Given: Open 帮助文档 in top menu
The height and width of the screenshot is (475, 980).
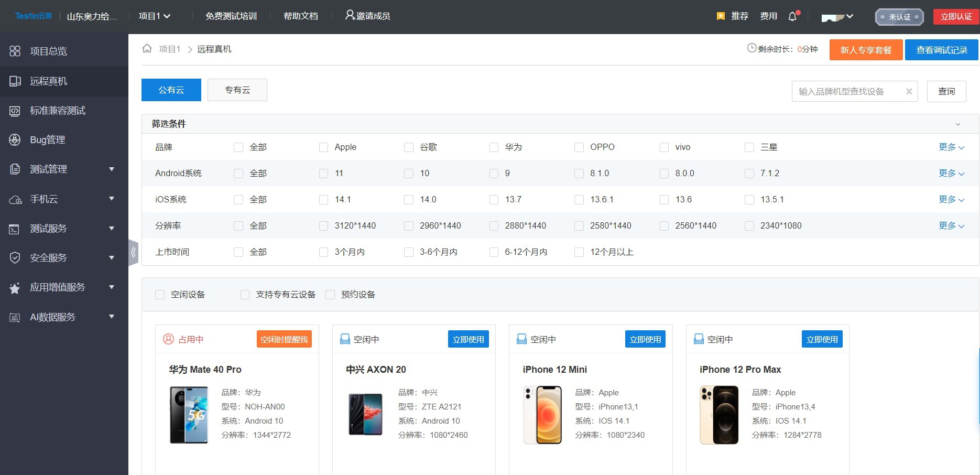Looking at the screenshot, I should (301, 16).
